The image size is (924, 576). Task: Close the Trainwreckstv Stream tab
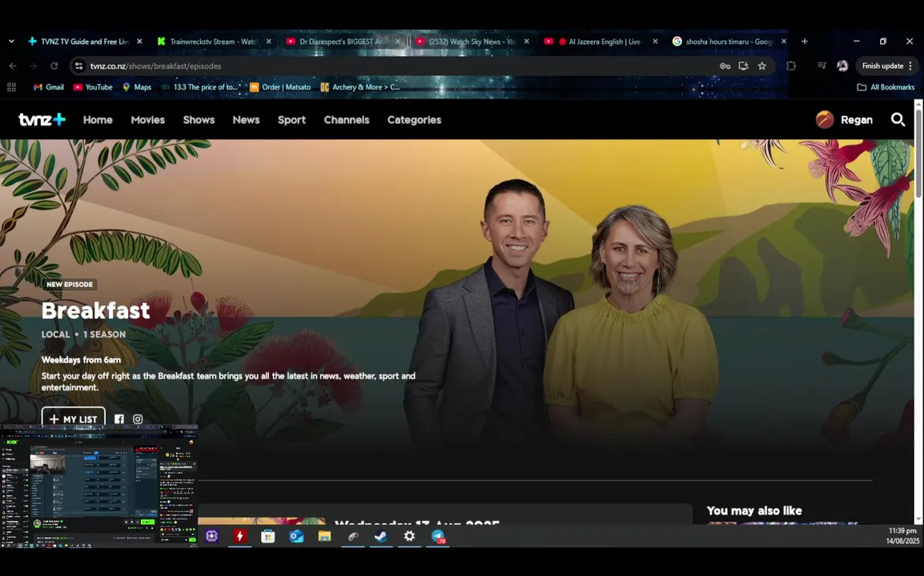(x=269, y=42)
